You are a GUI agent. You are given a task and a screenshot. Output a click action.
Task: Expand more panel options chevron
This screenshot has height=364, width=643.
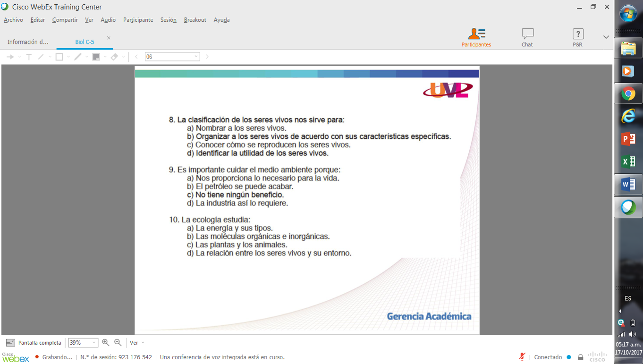coord(606,37)
